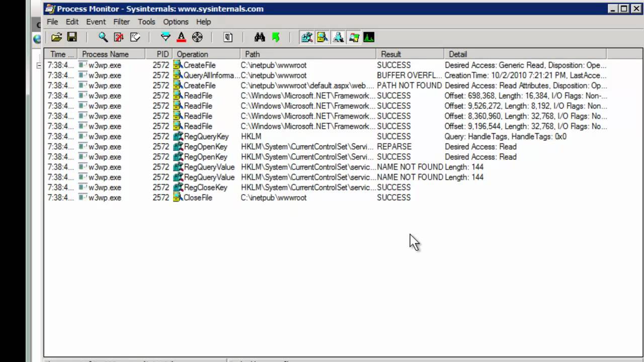Click the PID column header
Image resolution: width=644 pixels, height=362 pixels.
pyautogui.click(x=159, y=54)
